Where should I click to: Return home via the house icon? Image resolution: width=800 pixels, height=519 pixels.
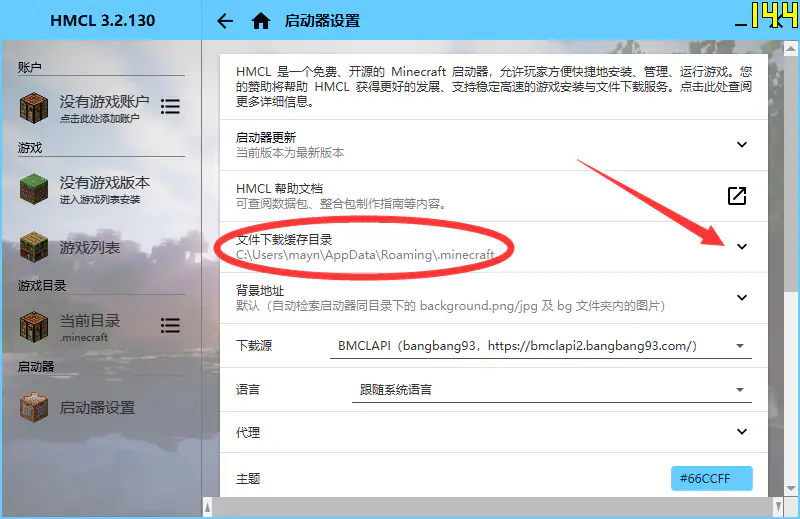coord(261,21)
